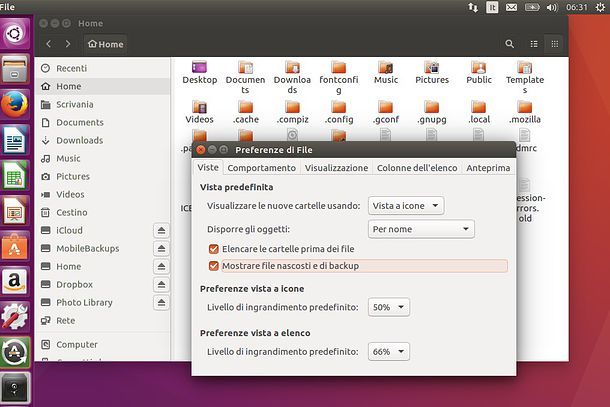
Task: Select the Viste tab
Action: tap(208, 168)
